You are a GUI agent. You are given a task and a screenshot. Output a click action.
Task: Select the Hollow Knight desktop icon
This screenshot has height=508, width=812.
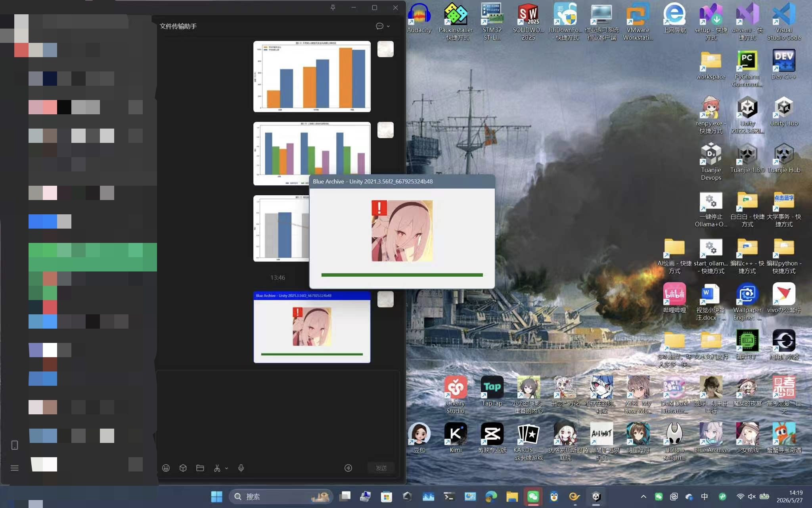(674, 442)
